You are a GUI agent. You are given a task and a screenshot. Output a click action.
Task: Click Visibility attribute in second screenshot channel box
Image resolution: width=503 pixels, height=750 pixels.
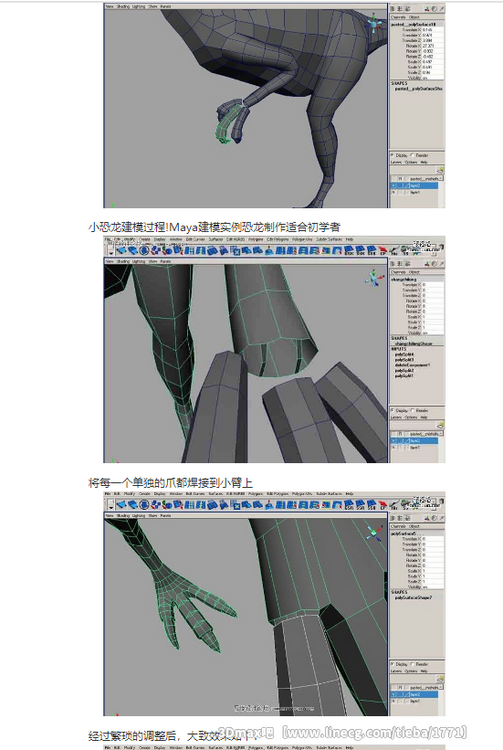[x=417, y=333]
